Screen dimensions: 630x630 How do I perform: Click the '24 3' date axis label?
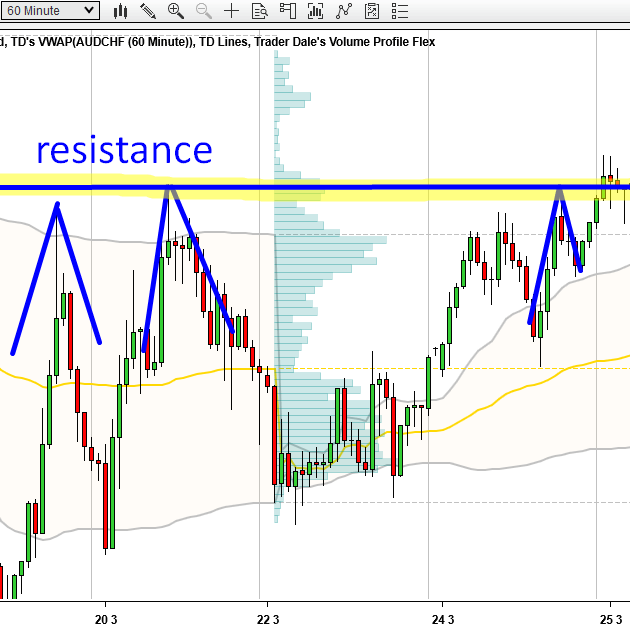pyautogui.click(x=443, y=620)
